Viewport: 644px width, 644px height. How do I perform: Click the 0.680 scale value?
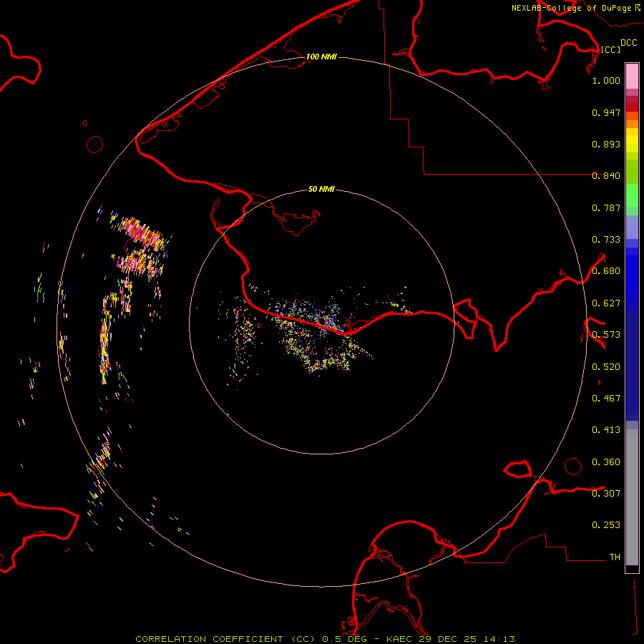(x=606, y=271)
